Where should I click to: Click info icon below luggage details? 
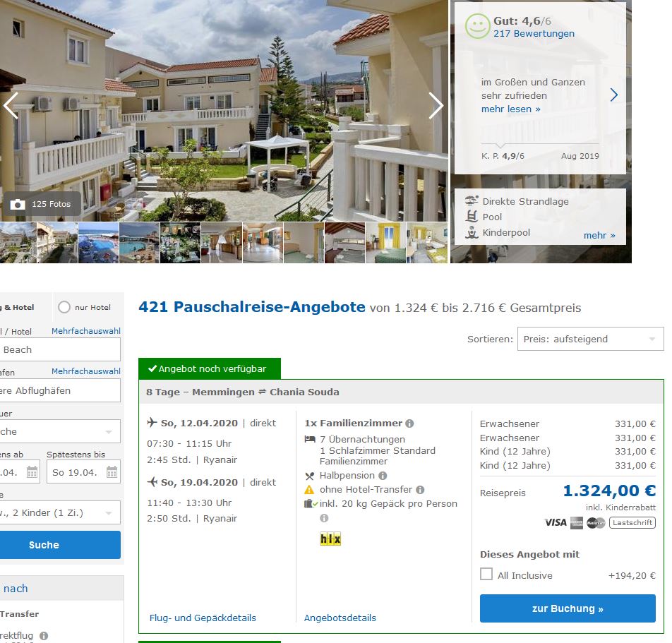324,518
